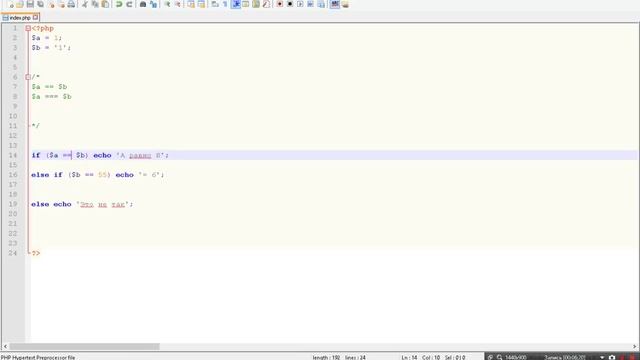Click the Copy toolbar icon
The width and height of the screenshot is (640, 360).
click(95, 4)
